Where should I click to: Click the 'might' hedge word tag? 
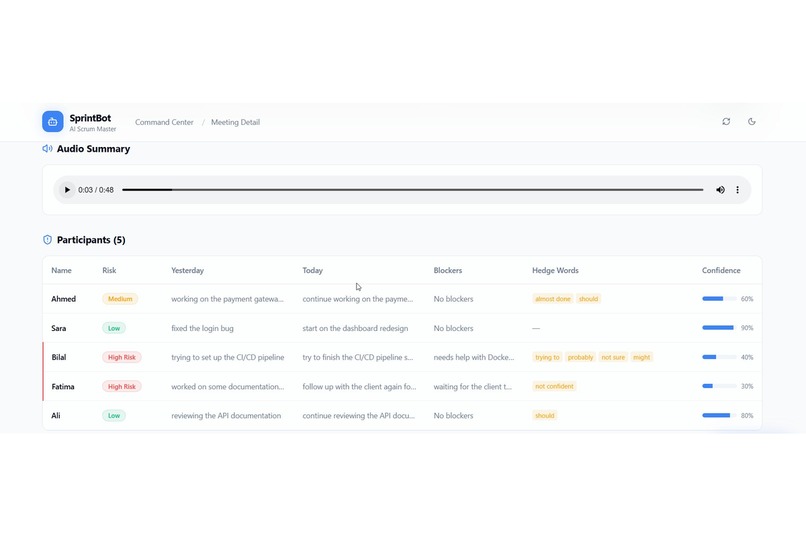[642, 357]
